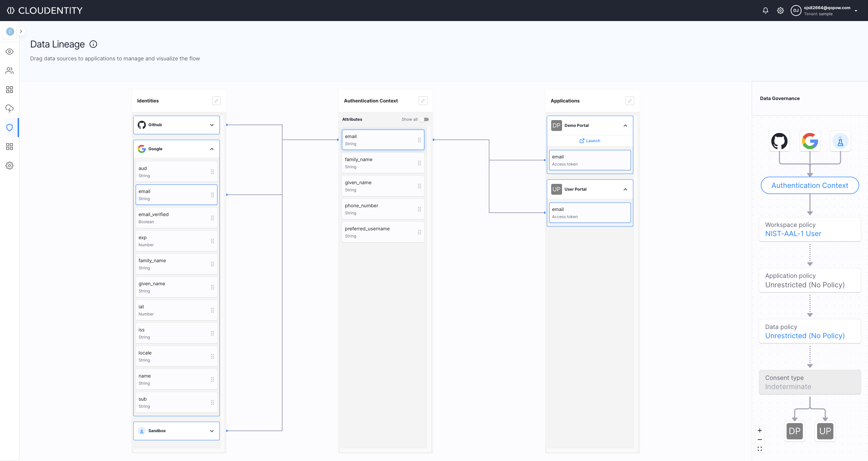Click the workspace D avatar
This screenshot has height=461, width=868.
[x=10, y=32]
